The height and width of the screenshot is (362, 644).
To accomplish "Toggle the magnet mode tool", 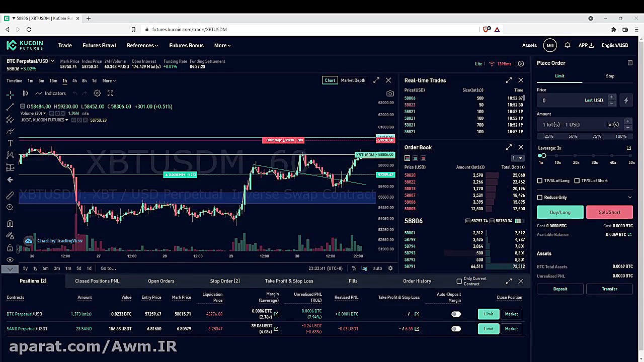I will 10,224.
